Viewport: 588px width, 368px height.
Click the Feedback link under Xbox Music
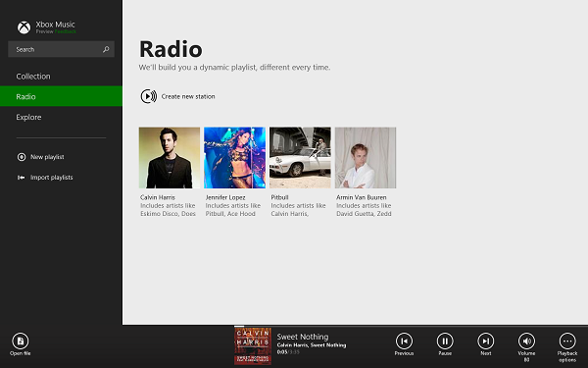tap(66, 32)
